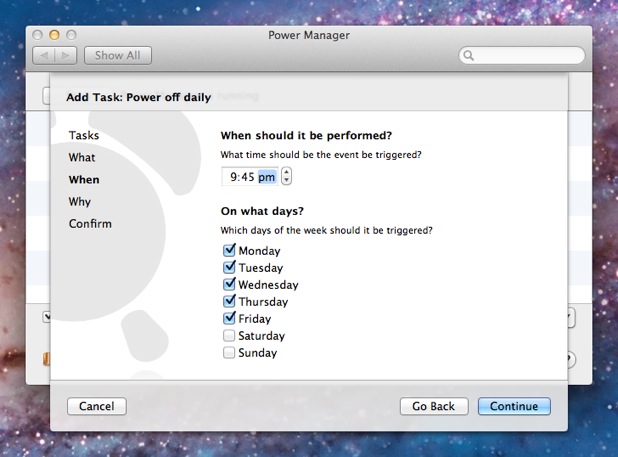Image resolution: width=618 pixels, height=457 pixels.
Task: Check the Monday checkbox
Action: pyautogui.click(x=229, y=250)
